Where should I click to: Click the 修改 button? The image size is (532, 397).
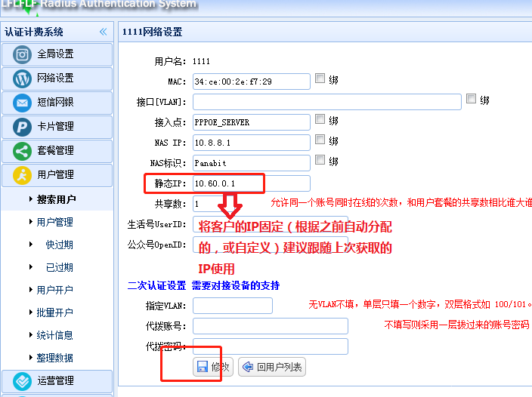pos(212,368)
